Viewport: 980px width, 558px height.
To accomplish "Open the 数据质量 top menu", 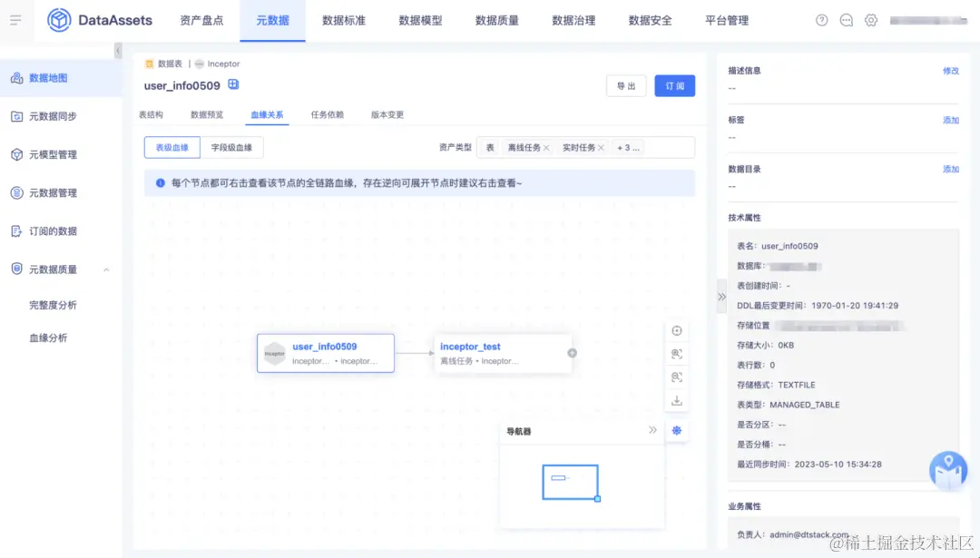I will [497, 21].
